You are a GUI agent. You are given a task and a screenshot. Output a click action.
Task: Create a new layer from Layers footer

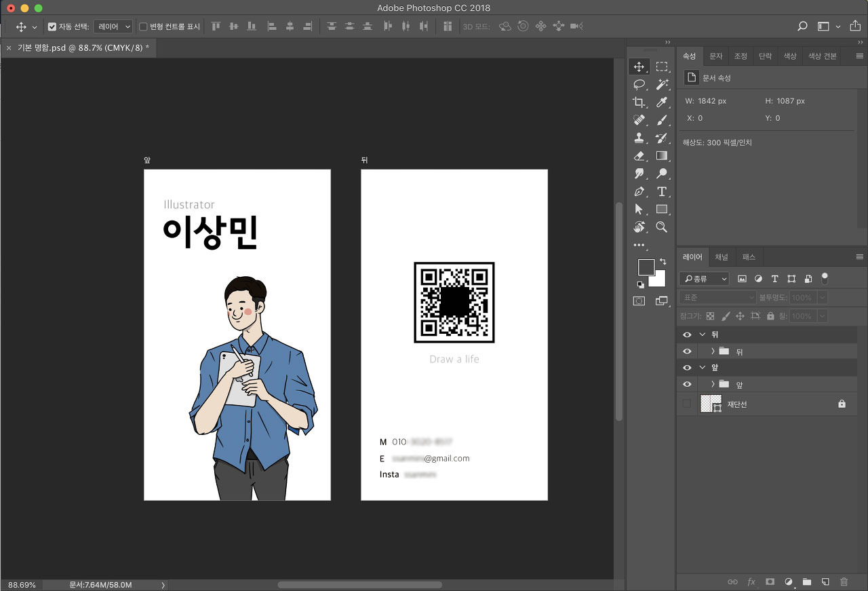[x=825, y=582]
